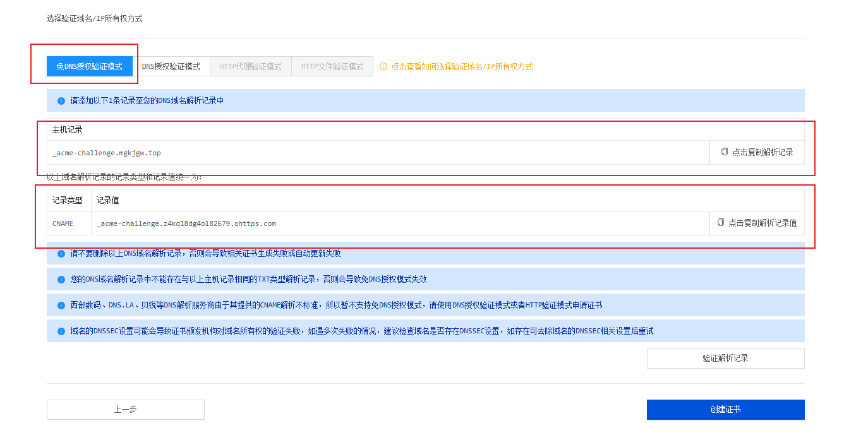This screenshot has height=440, width=868.
Task: Open the 点击查看如何选择验证域名/IP所有权方式 link
Action: coord(462,66)
